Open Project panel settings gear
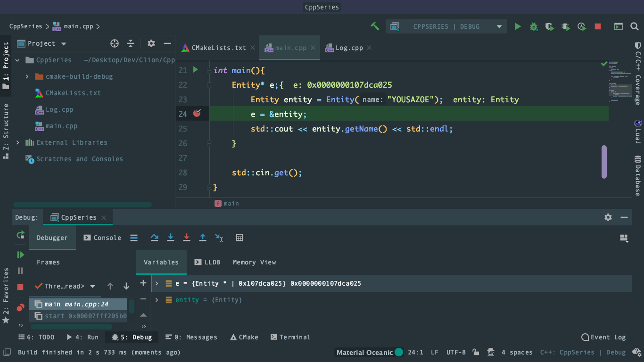 point(151,43)
